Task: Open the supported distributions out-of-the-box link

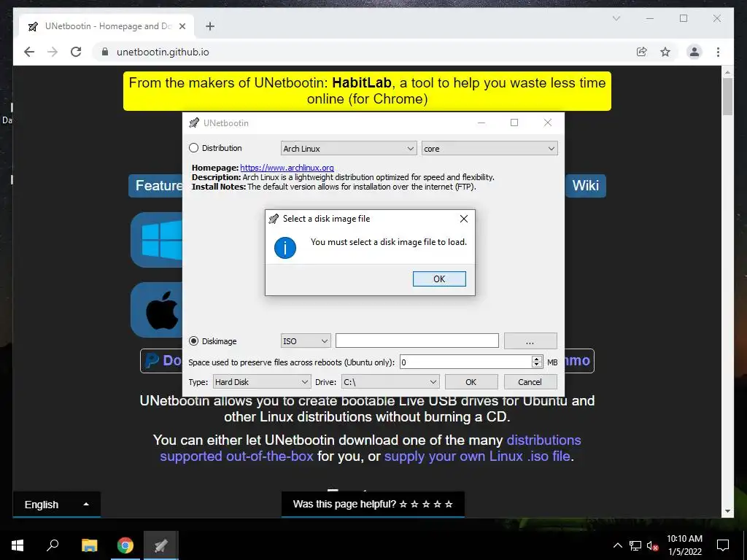Action: point(370,448)
